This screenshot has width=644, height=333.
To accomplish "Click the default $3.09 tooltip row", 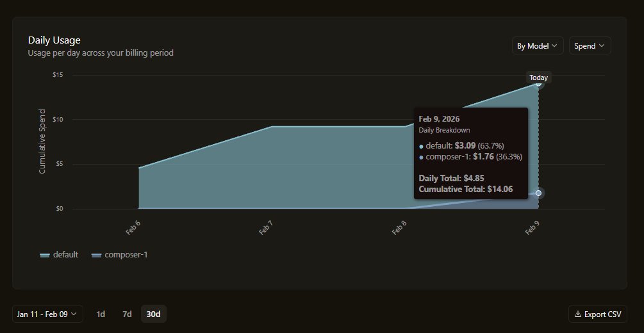I will coord(461,146).
